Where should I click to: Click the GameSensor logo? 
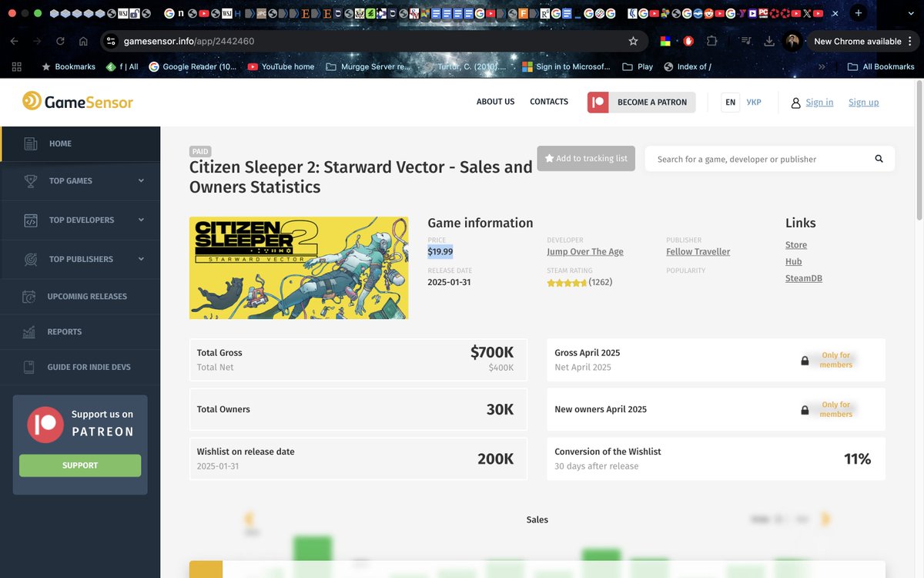pos(77,101)
